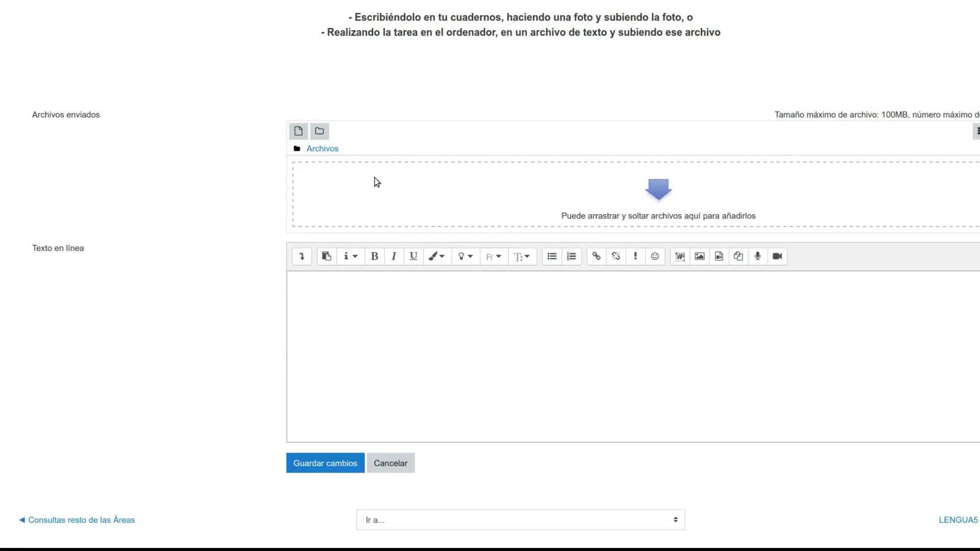Open Consultas resto de las Áreas link
Viewport: 980px width, 551px height.
click(81, 520)
